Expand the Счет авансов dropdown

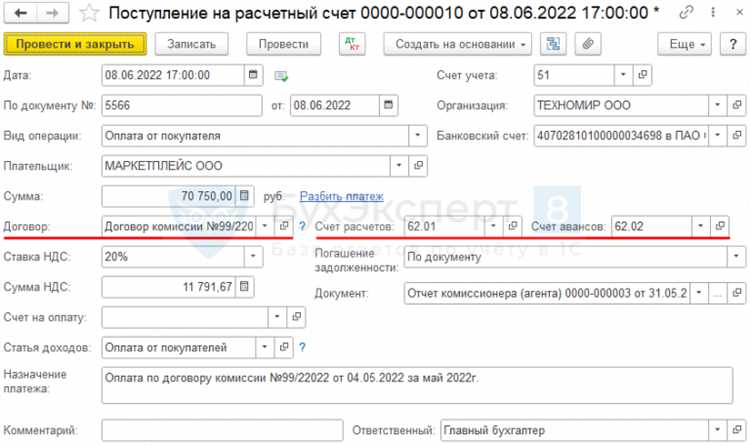click(701, 226)
